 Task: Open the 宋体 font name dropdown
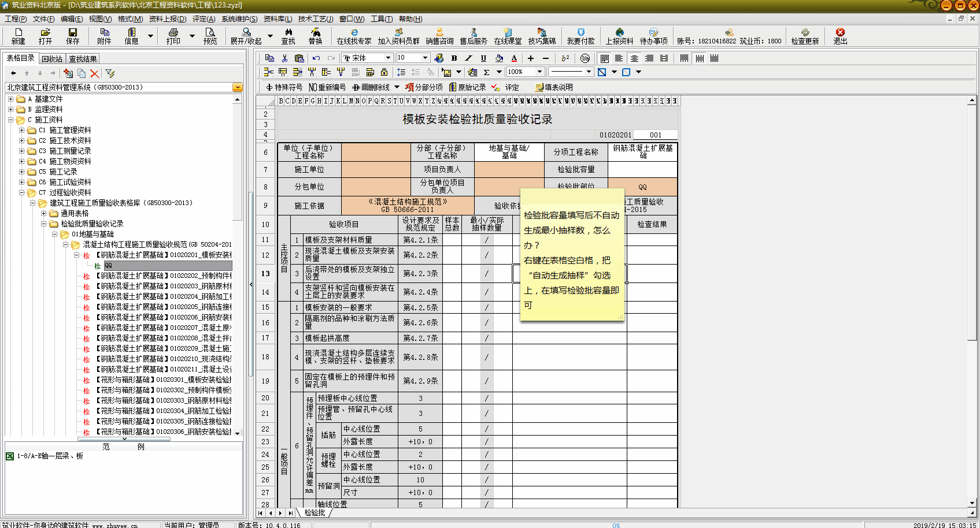[388, 58]
